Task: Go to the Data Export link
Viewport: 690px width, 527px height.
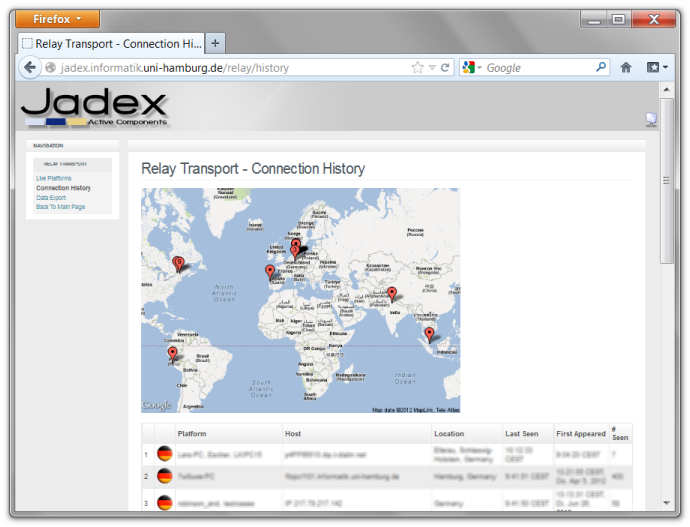Action: click(51, 198)
